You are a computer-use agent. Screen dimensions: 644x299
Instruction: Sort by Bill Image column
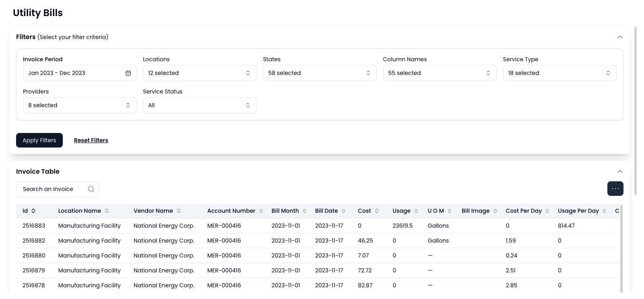[495, 211]
